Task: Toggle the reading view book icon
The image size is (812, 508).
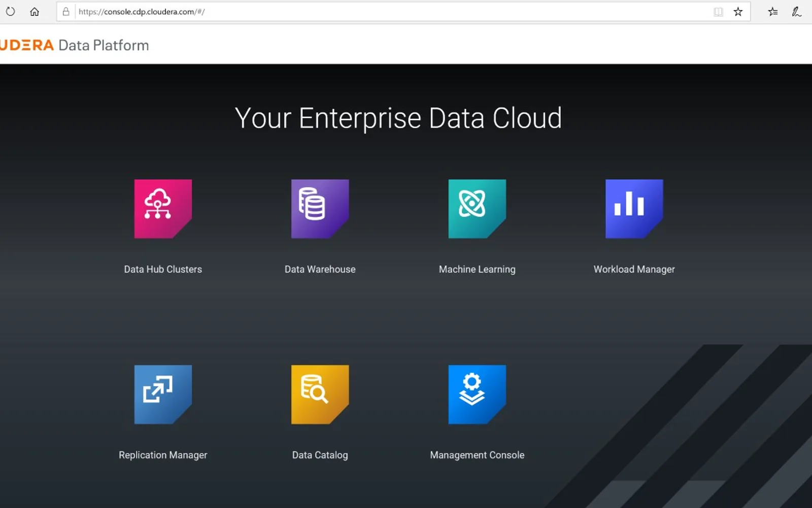Action: click(718, 12)
